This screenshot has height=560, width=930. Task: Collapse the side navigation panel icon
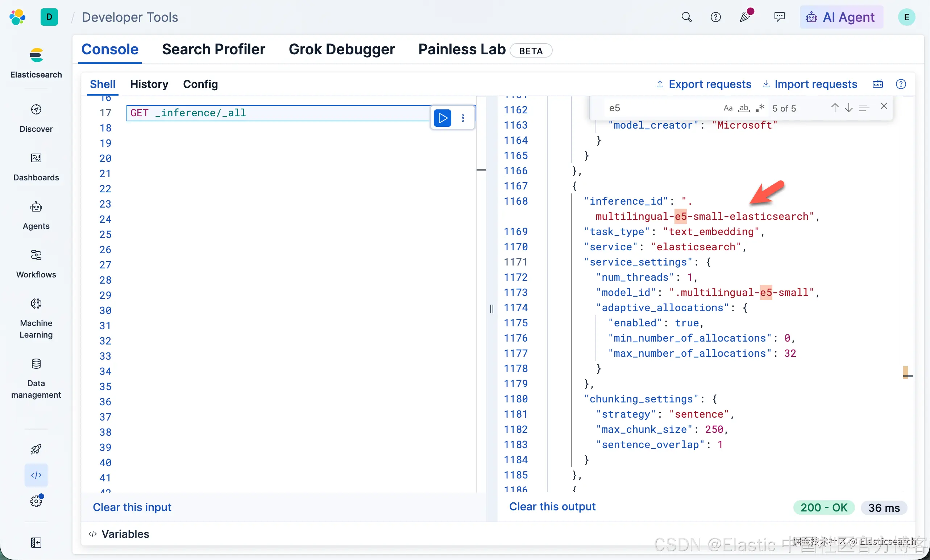pyautogui.click(x=36, y=543)
